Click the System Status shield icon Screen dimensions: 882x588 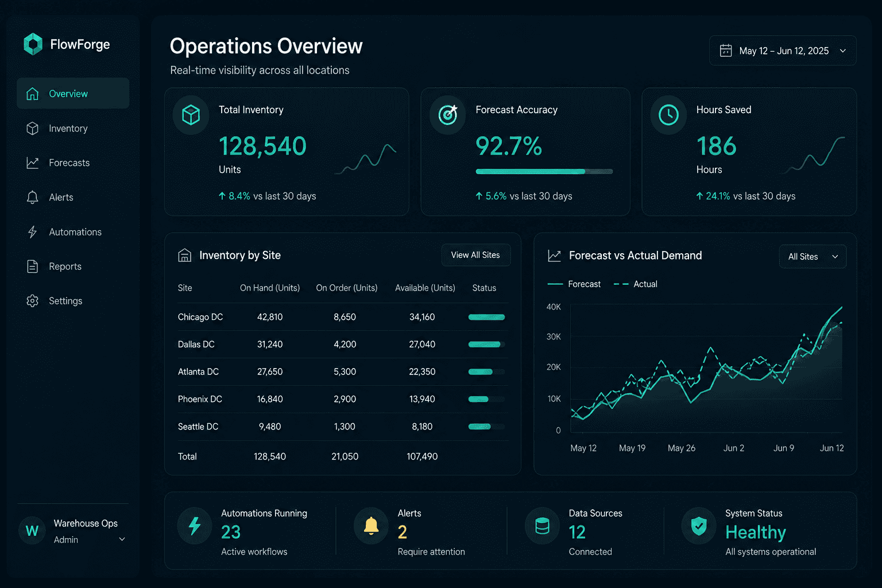point(699,525)
